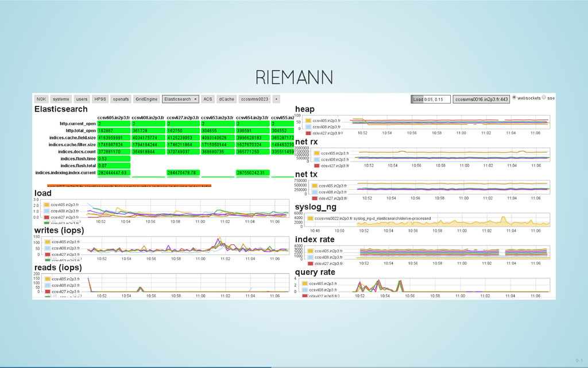Image resolution: width=588 pixels, height=368 pixels.
Task: Select the Elasticsearch tab label
Action: (x=177, y=99)
